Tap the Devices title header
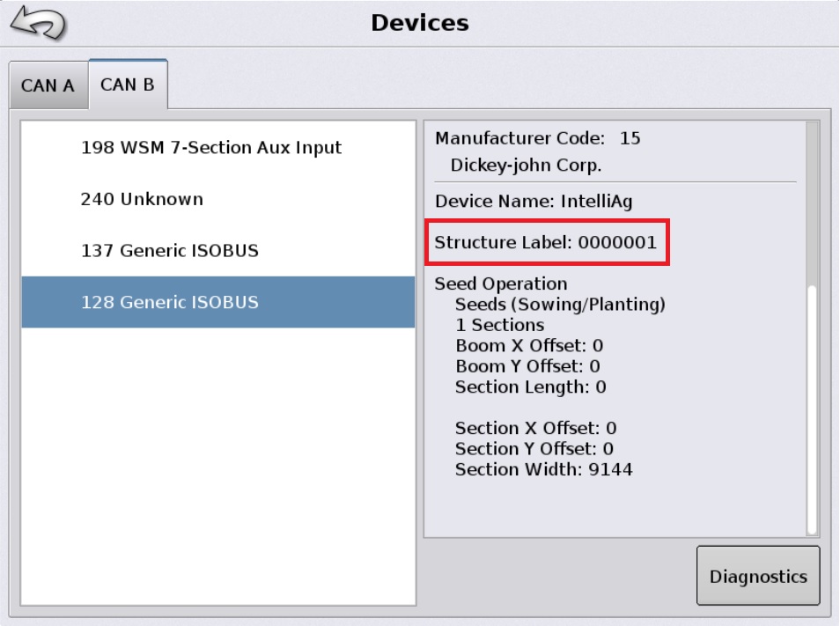The height and width of the screenshot is (626, 840). click(x=419, y=21)
